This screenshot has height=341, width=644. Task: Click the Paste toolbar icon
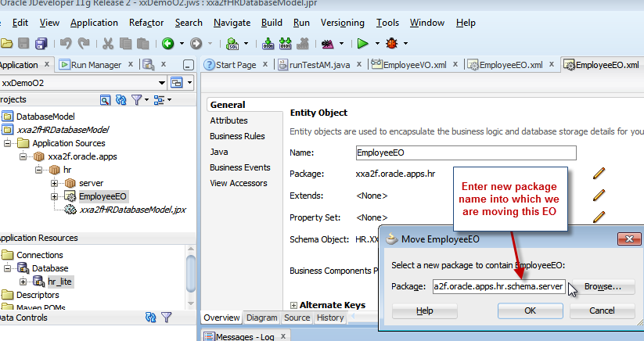click(x=142, y=43)
